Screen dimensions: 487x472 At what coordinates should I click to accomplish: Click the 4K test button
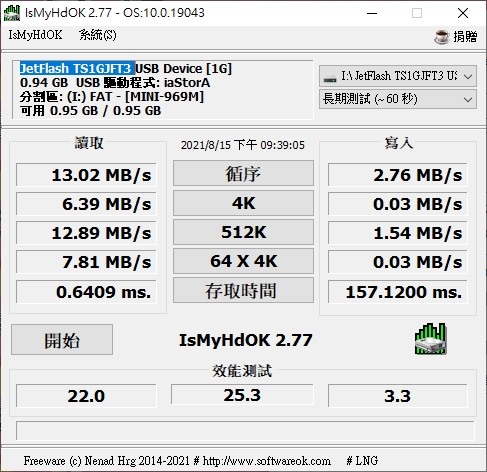pyautogui.click(x=243, y=203)
